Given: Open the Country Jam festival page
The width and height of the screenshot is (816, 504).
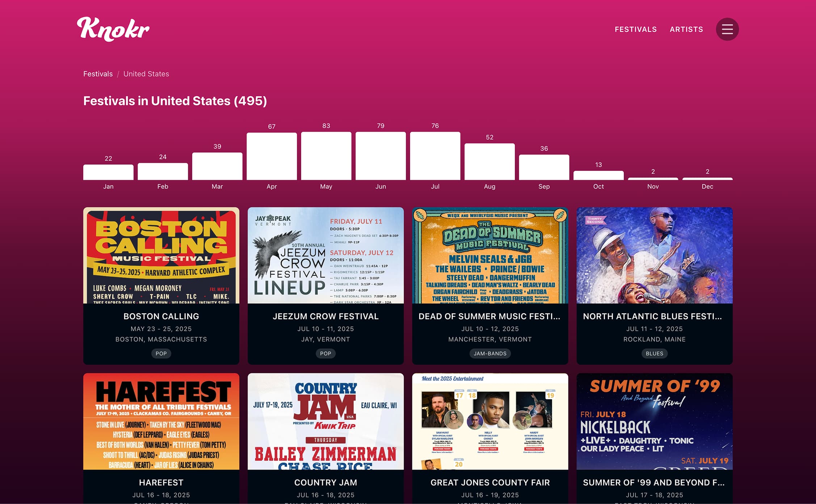Looking at the screenshot, I should tap(325, 482).
